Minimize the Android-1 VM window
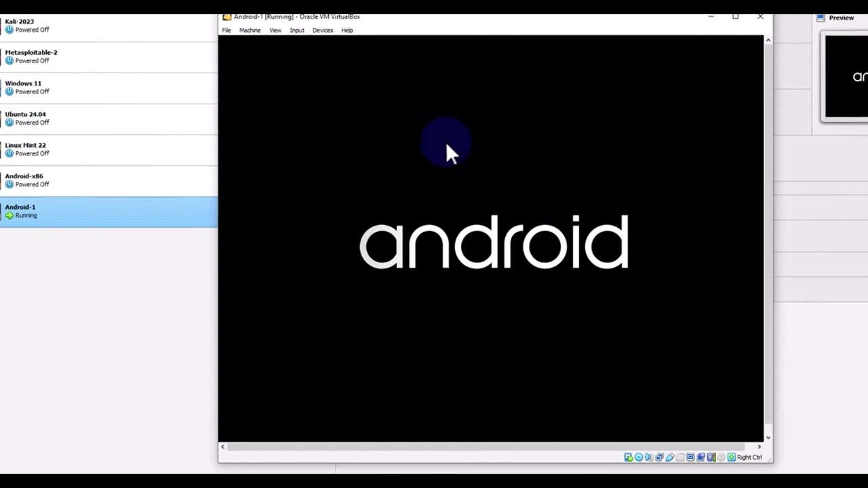 point(711,16)
